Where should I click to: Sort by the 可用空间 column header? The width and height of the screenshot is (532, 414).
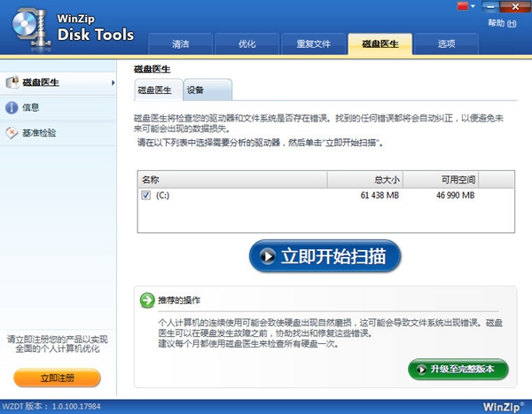441,179
